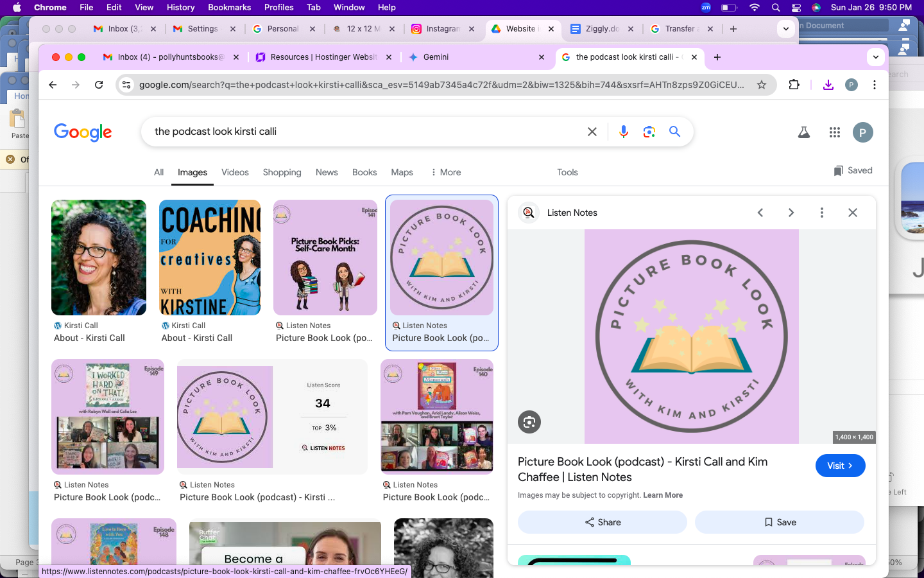The width and height of the screenshot is (924, 578).
Task: Click the blue magnifier search icon
Action: [674, 132]
